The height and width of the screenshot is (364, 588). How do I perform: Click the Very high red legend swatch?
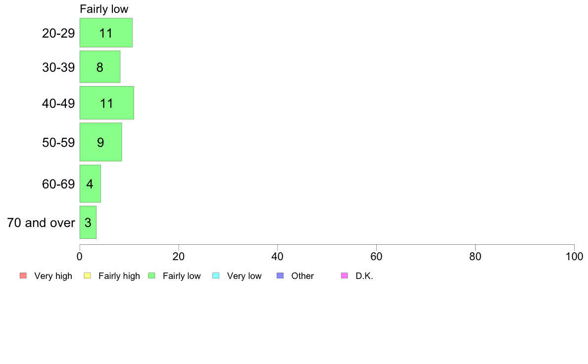pos(23,275)
